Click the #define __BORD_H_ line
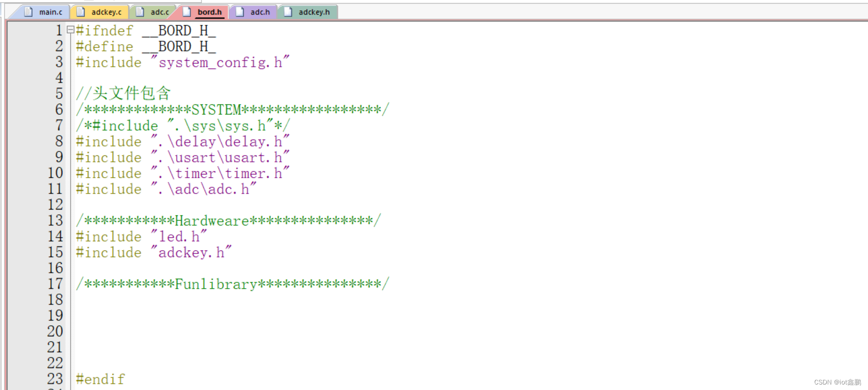The image size is (868, 390). tap(146, 46)
